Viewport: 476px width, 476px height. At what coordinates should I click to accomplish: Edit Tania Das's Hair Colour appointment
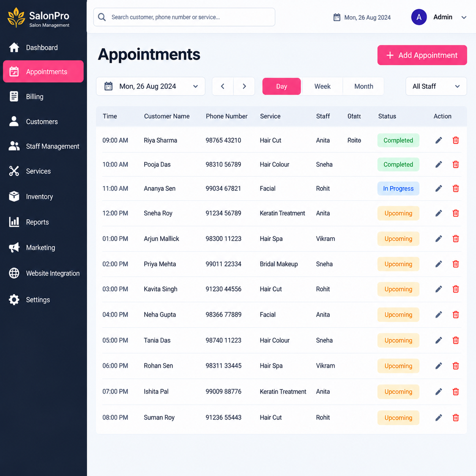[x=438, y=340]
